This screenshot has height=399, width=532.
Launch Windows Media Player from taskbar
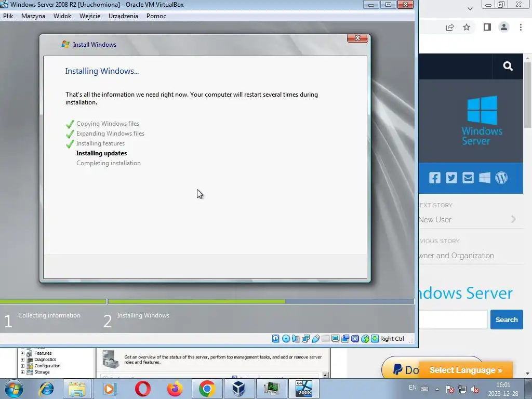(109, 389)
